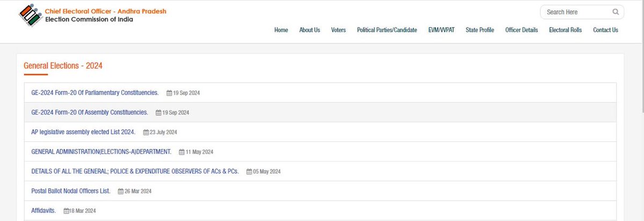The image size is (644, 221).
Task: Open the Affidavits link
Action: (43, 211)
